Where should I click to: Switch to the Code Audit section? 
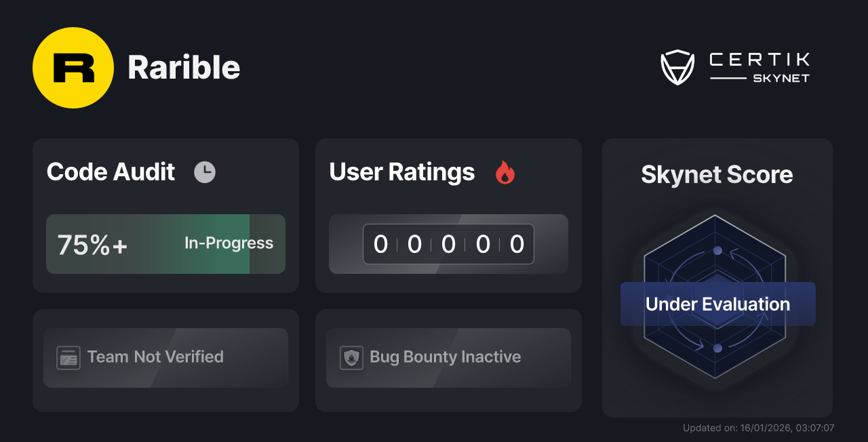tap(111, 172)
